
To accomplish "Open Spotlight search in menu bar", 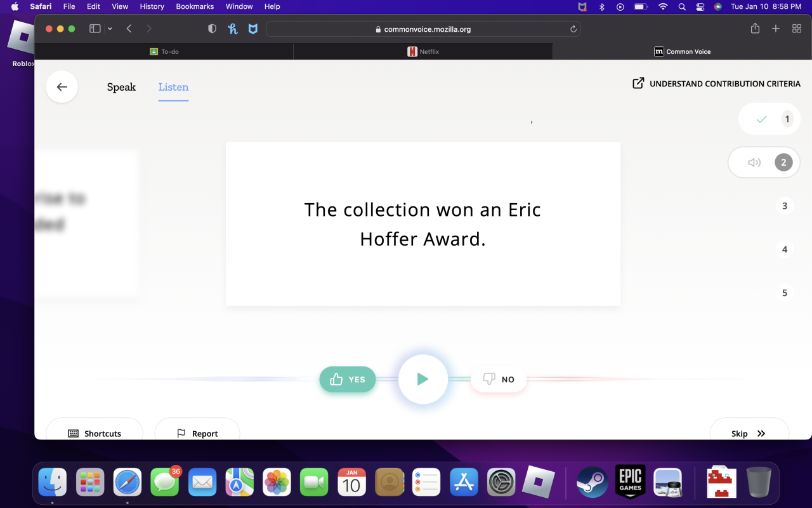I will pyautogui.click(x=682, y=6).
